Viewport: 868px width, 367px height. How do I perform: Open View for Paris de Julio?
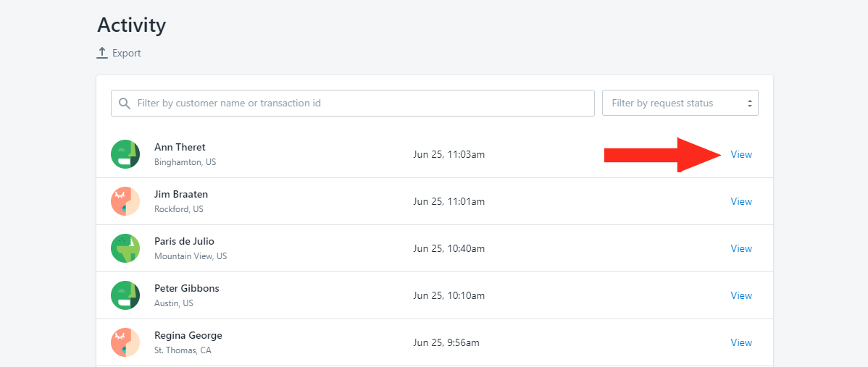(741, 249)
